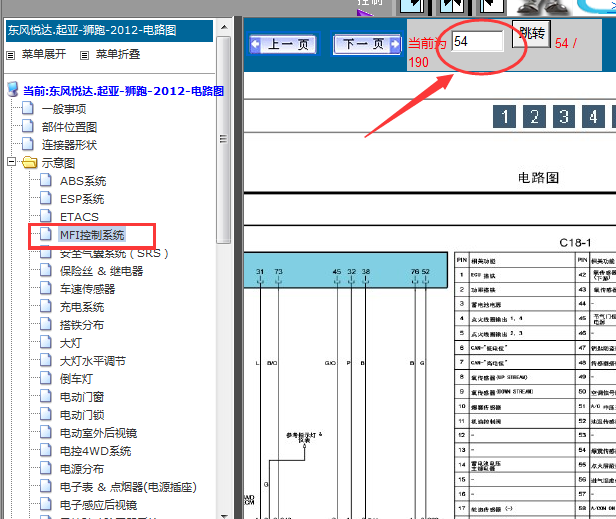The height and width of the screenshot is (519, 616).
Task: Click the sidebar vertical scrollbar thumb
Action: (x=224, y=139)
